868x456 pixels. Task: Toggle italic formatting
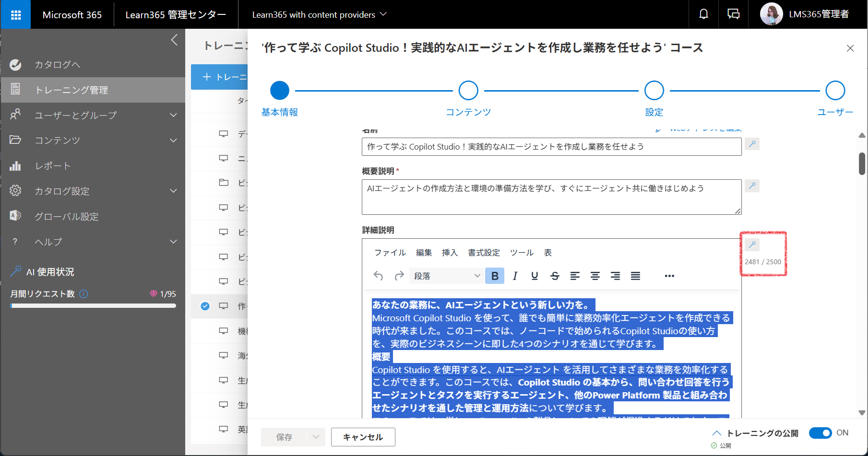pos(515,276)
